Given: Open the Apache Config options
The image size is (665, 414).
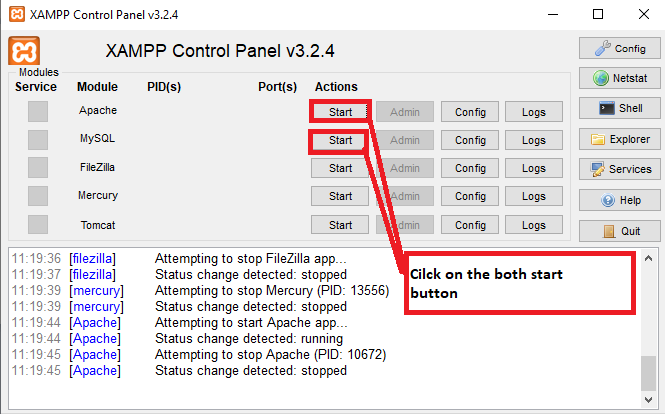Looking at the screenshot, I should click(470, 112).
